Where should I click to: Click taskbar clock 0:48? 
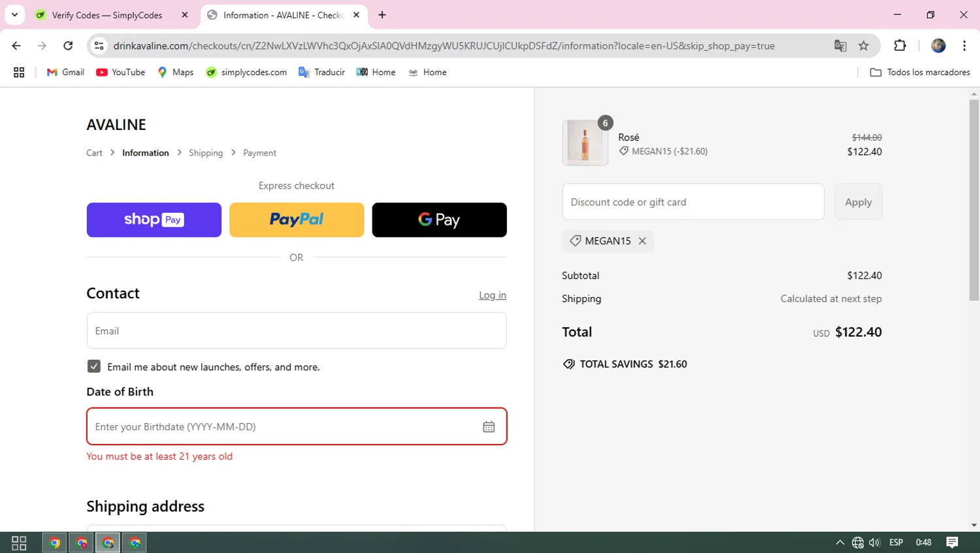pyautogui.click(x=923, y=543)
